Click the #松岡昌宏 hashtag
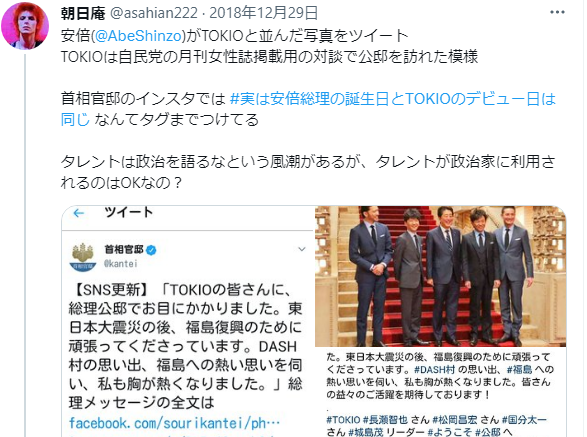Screen dimensions: 587x437 click(455, 420)
